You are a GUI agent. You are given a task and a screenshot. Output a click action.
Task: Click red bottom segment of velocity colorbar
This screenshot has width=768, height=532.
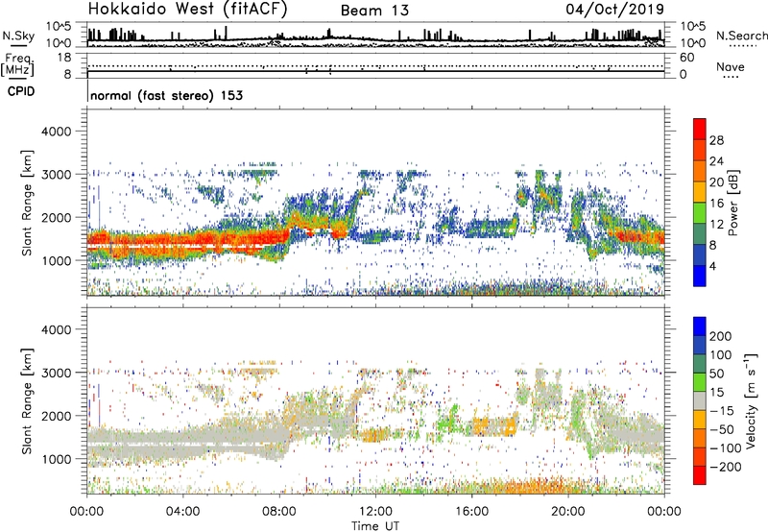(700, 475)
